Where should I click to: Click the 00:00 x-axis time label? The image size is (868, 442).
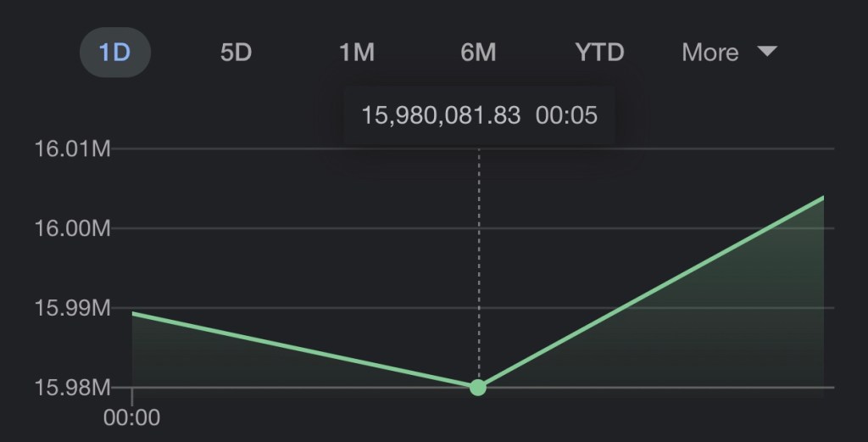coord(131,417)
